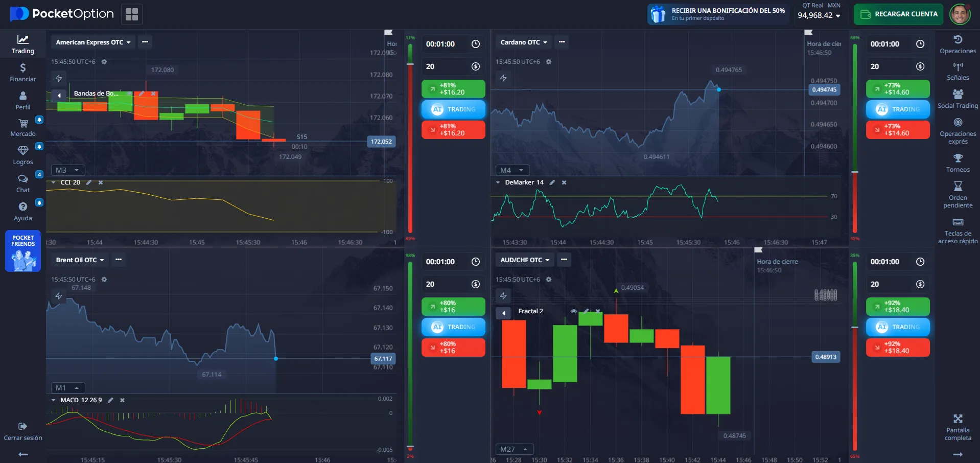This screenshot has width=980, height=463.
Task: Open the Financiar menu item
Action: 23,72
